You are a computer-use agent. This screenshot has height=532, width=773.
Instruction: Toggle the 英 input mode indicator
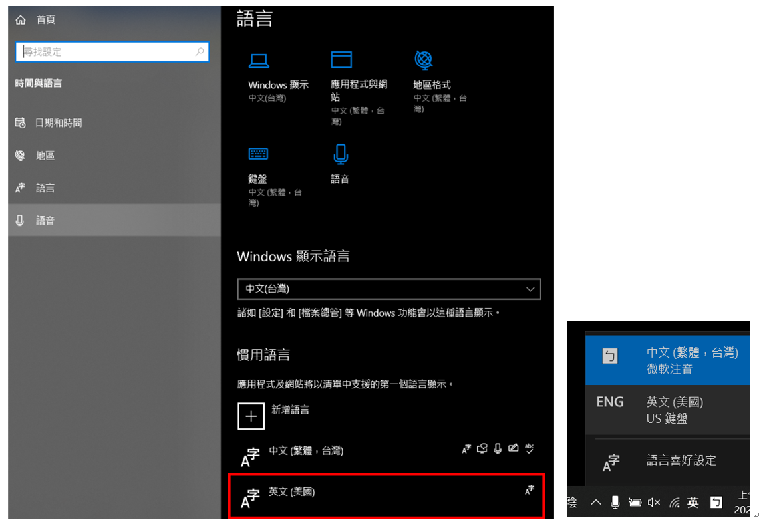[x=693, y=503]
